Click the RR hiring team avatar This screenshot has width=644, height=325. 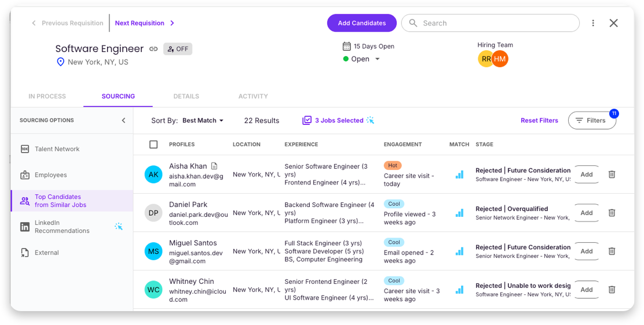(486, 59)
